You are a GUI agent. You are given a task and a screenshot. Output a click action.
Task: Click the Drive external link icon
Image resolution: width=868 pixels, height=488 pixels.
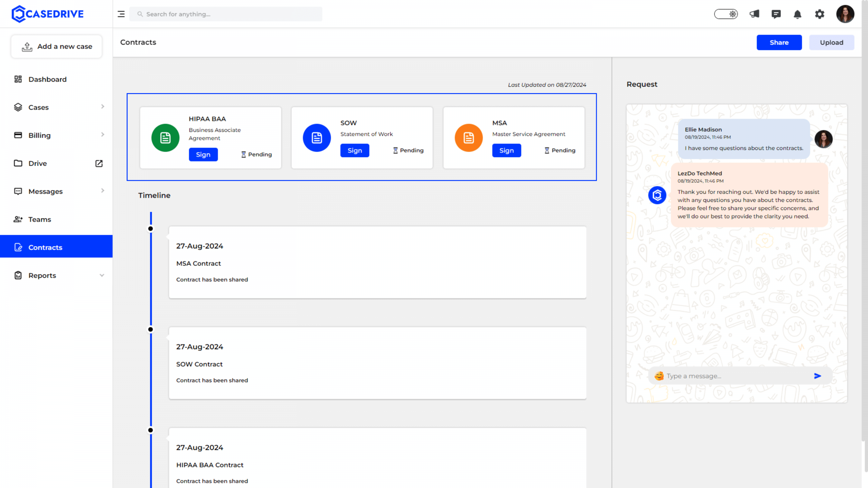click(99, 163)
